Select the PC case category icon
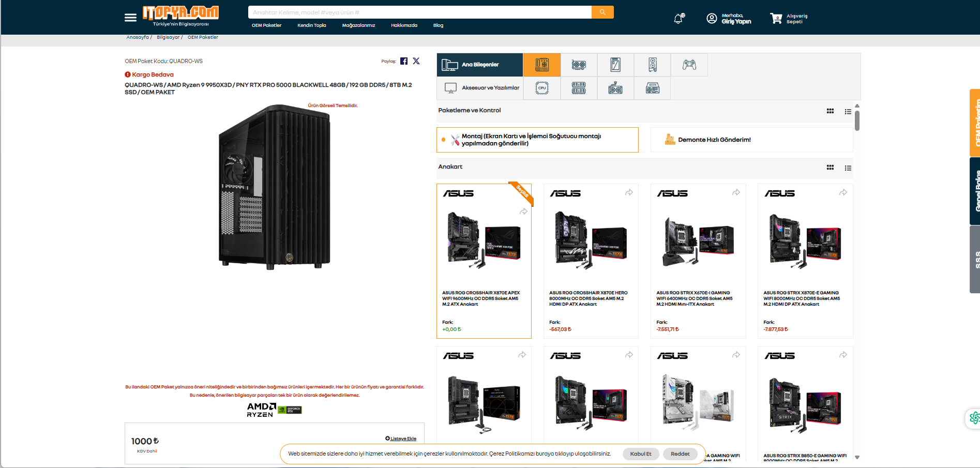 [653, 65]
